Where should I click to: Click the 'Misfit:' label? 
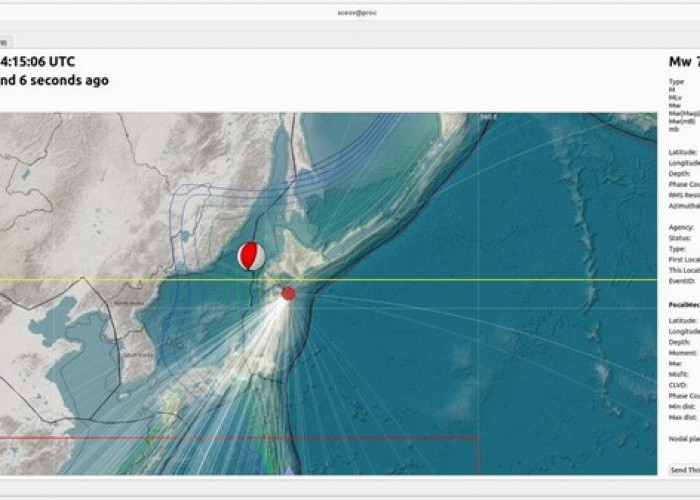click(x=678, y=374)
